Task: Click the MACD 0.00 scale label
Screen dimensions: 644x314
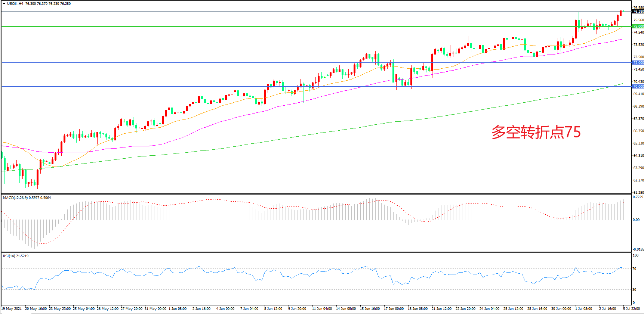Action: 636,220
